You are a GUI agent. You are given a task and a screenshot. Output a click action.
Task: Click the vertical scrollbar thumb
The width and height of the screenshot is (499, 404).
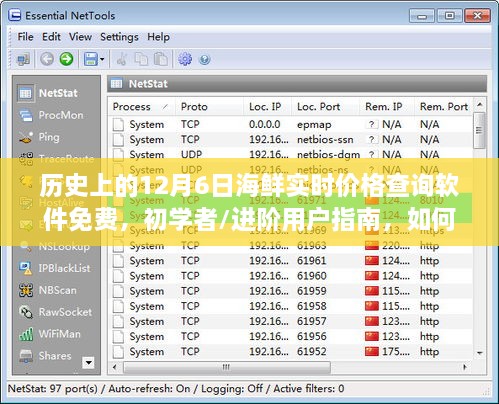[479, 130]
